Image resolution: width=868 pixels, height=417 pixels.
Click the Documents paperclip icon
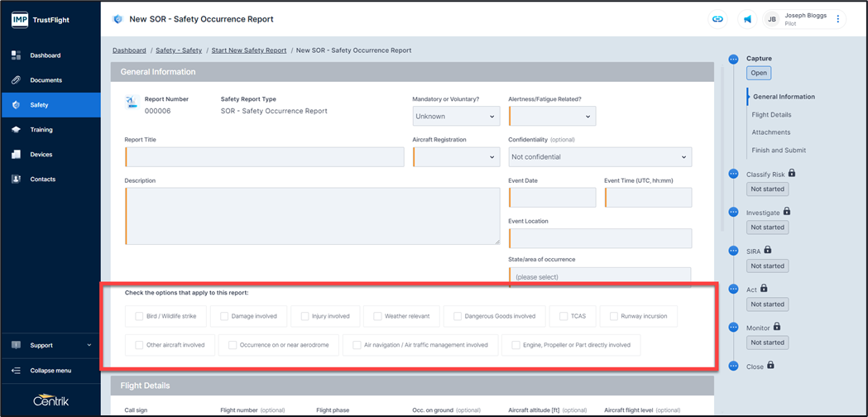(16, 80)
